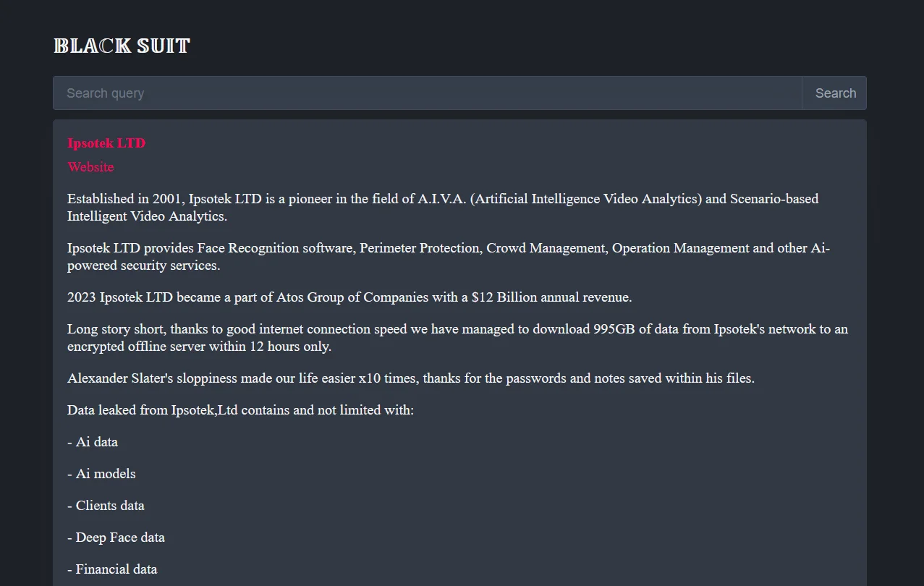Click the '- Ai models' list line
The width and height of the screenshot is (924, 586).
click(x=101, y=474)
